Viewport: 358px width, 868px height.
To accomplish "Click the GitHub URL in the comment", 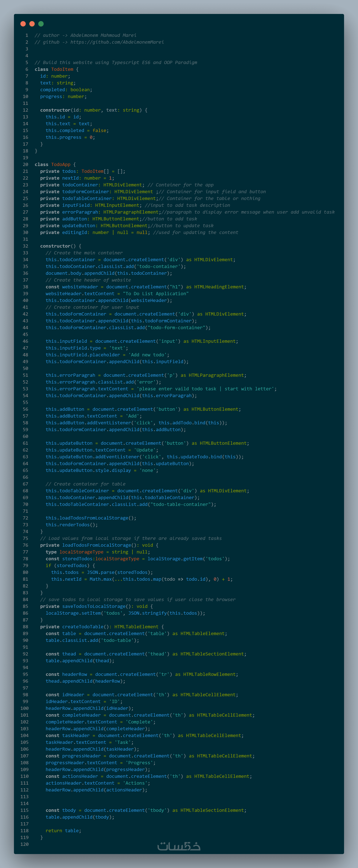I will pos(117,42).
